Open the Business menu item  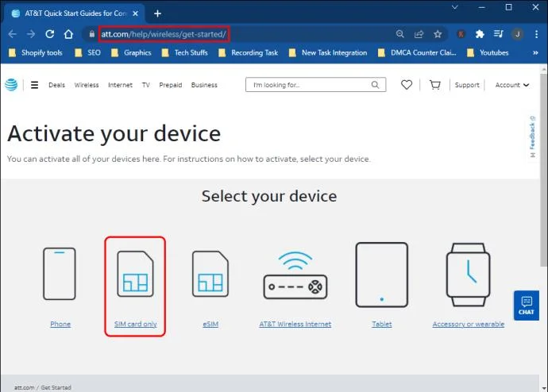tap(204, 85)
